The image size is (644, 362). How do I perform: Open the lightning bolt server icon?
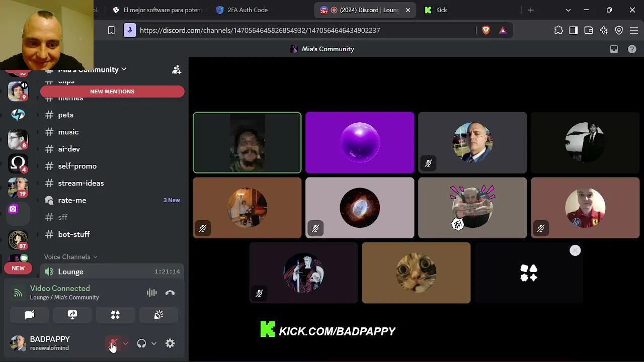click(x=18, y=115)
